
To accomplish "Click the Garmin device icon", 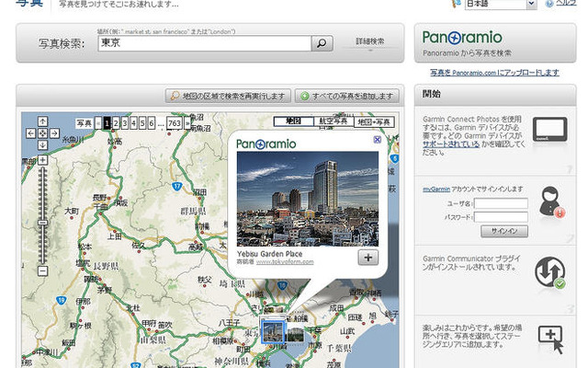I will tap(549, 130).
